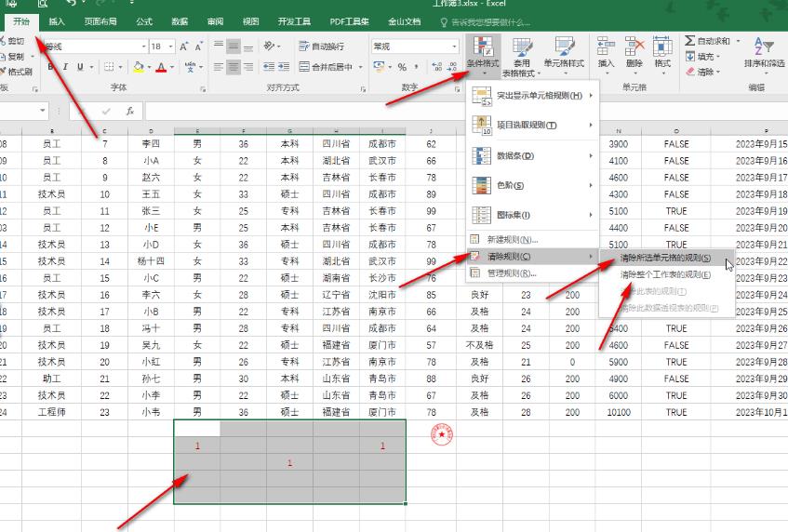788x532 pixels.
Task: Switch to the Insert (插入) tab
Action: coord(56,21)
